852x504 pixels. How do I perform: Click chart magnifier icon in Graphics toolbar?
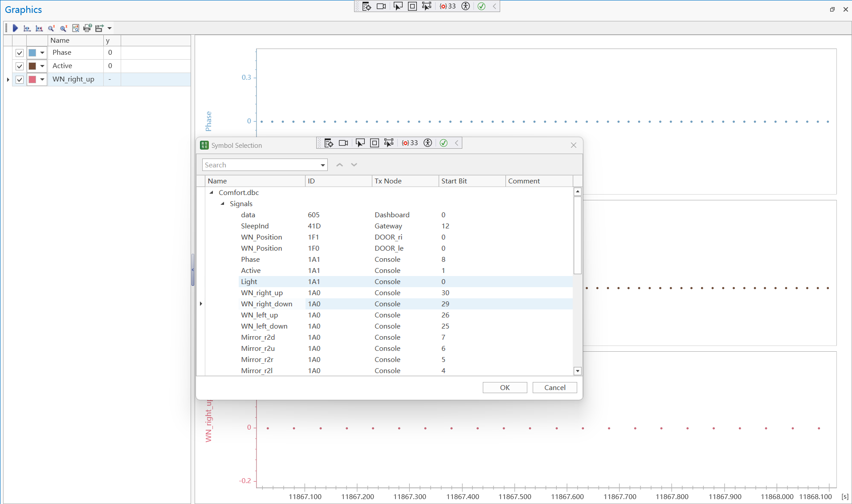tap(75, 28)
